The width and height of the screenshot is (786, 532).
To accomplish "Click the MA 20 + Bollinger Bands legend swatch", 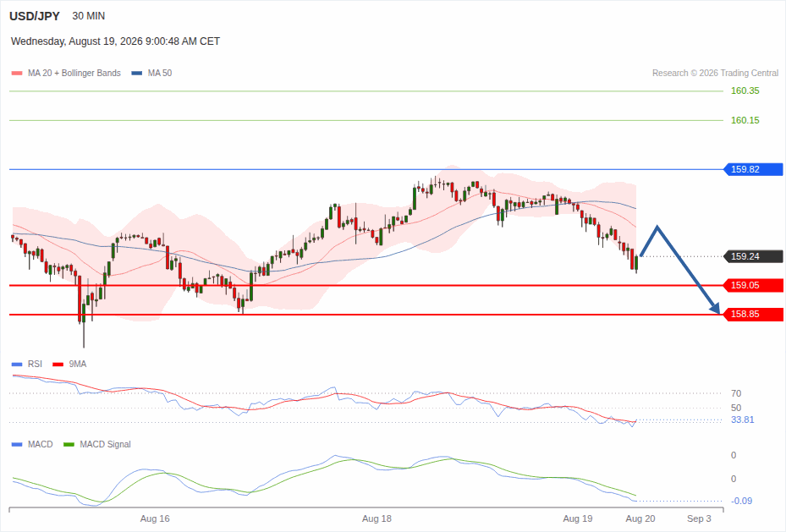I will [x=17, y=73].
